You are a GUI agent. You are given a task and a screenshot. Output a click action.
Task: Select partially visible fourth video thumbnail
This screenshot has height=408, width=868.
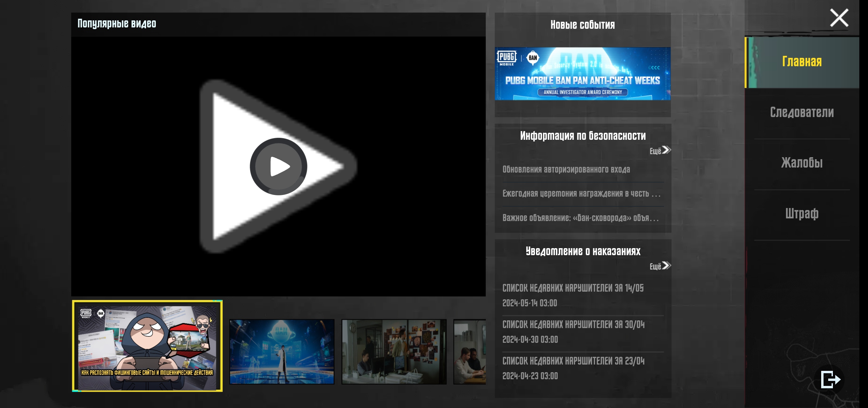pos(470,352)
